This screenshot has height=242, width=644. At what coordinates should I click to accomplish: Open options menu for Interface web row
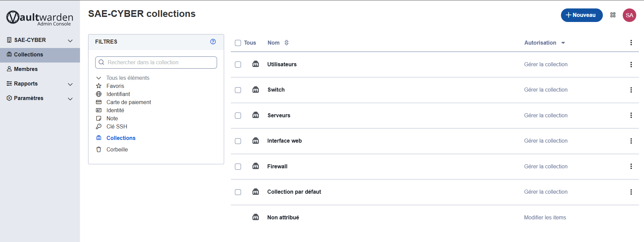631,141
